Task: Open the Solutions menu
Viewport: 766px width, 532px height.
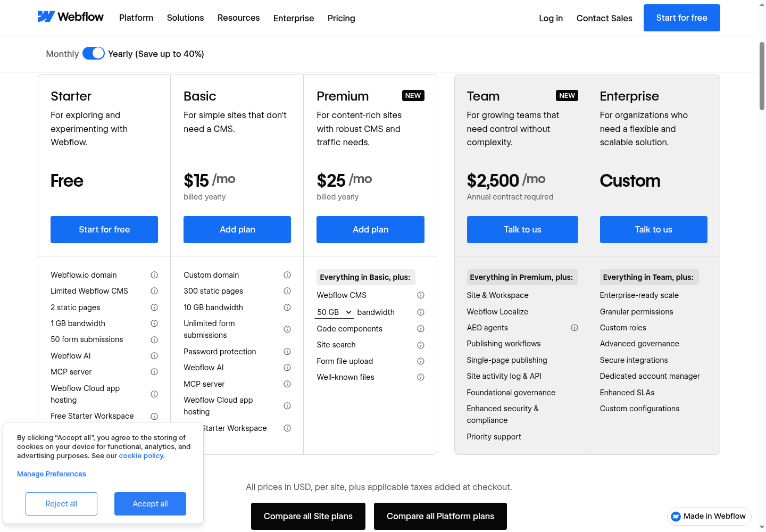Action: tap(185, 18)
